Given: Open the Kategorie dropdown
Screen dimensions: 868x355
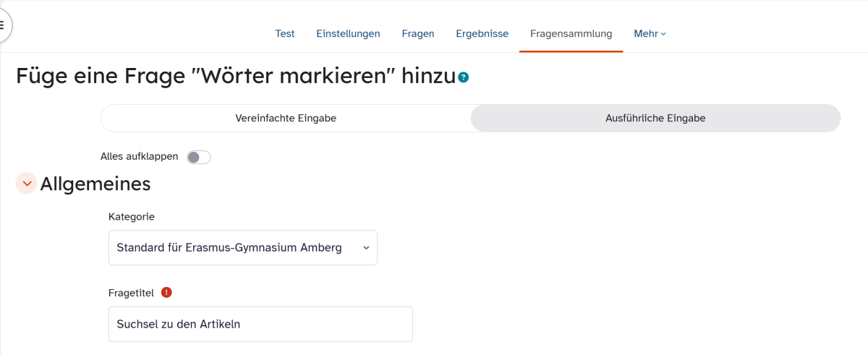Looking at the screenshot, I should (242, 248).
